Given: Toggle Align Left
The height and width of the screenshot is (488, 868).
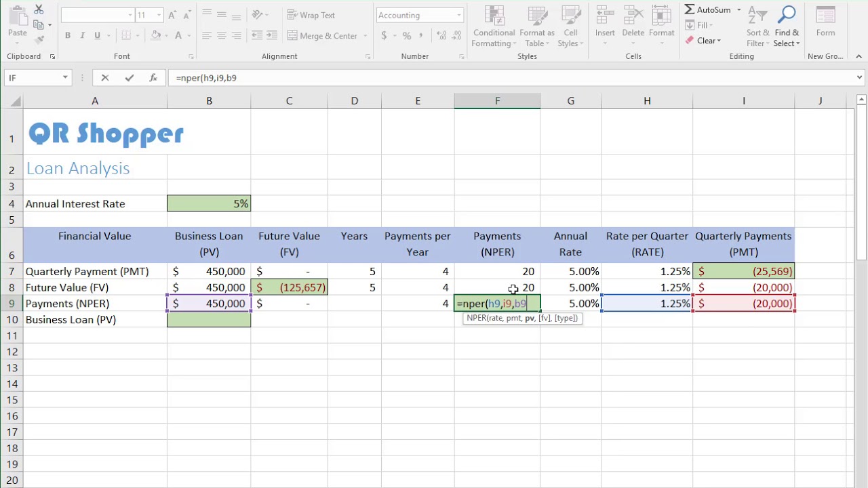Looking at the screenshot, I should (x=206, y=36).
